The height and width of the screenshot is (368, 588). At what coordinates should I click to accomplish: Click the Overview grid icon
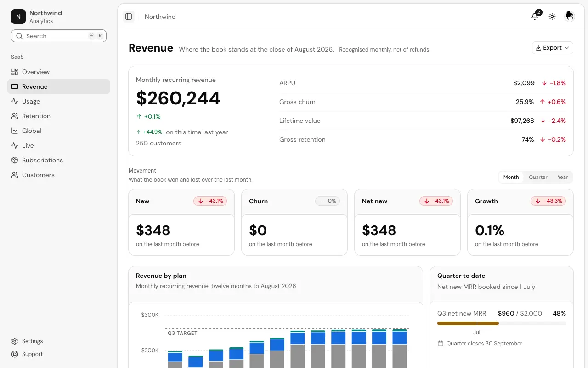click(15, 72)
